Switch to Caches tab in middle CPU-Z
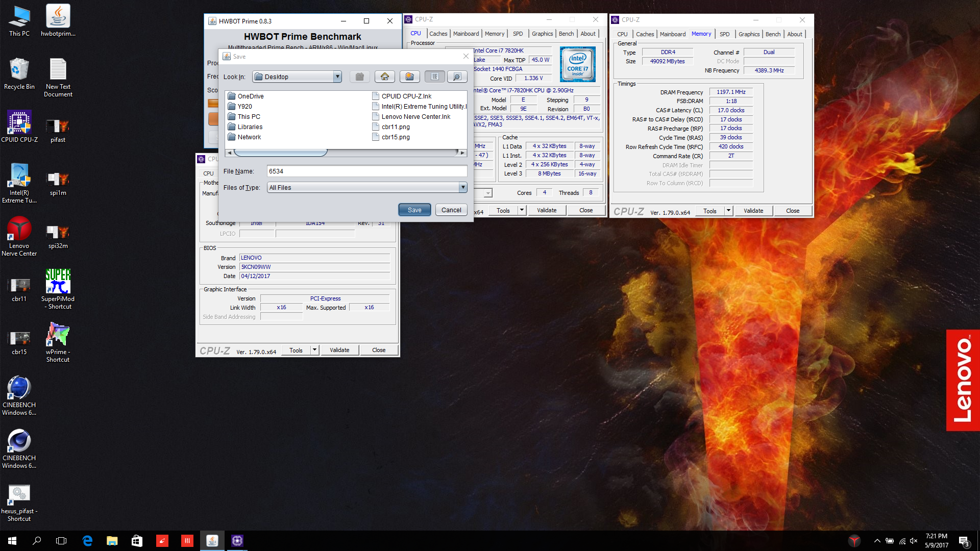980x551 pixels. [x=438, y=34]
